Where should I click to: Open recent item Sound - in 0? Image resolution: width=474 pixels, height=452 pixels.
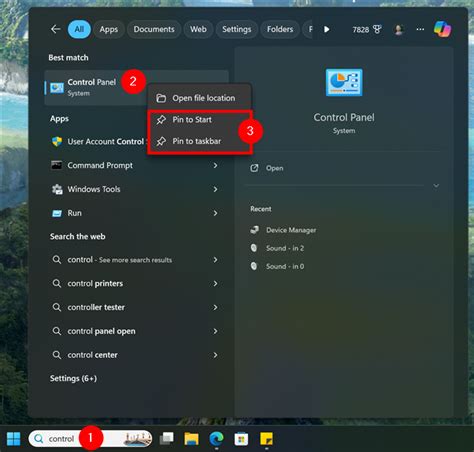285,266
